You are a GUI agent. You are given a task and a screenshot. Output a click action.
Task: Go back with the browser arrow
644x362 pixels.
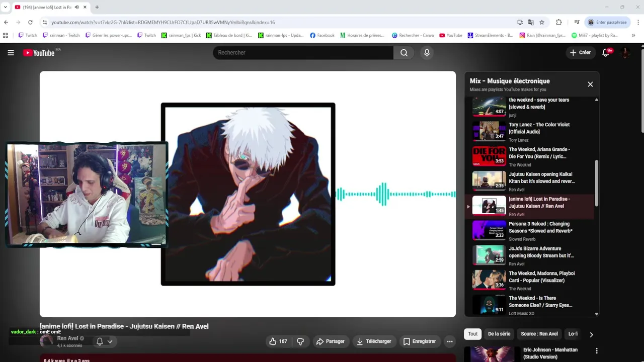pyautogui.click(x=6, y=22)
